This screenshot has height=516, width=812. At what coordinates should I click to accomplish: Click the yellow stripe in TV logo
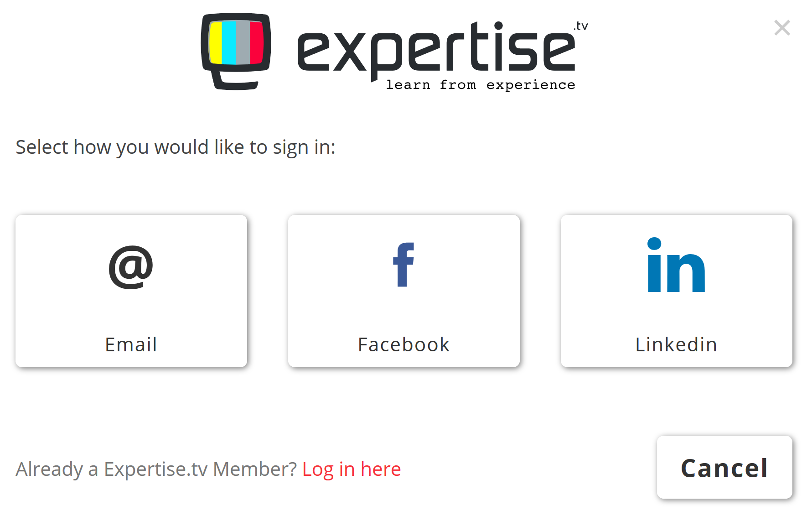pyautogui.click(x=215, y=42)
